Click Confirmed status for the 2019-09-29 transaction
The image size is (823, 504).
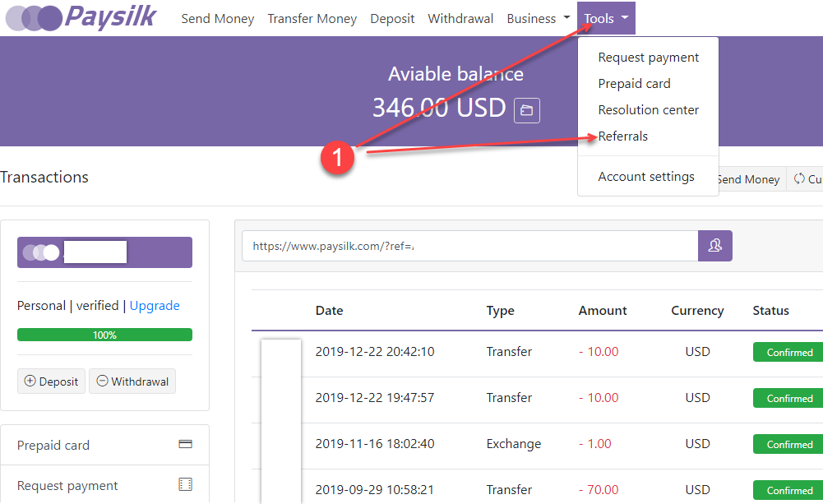point(788,490)
